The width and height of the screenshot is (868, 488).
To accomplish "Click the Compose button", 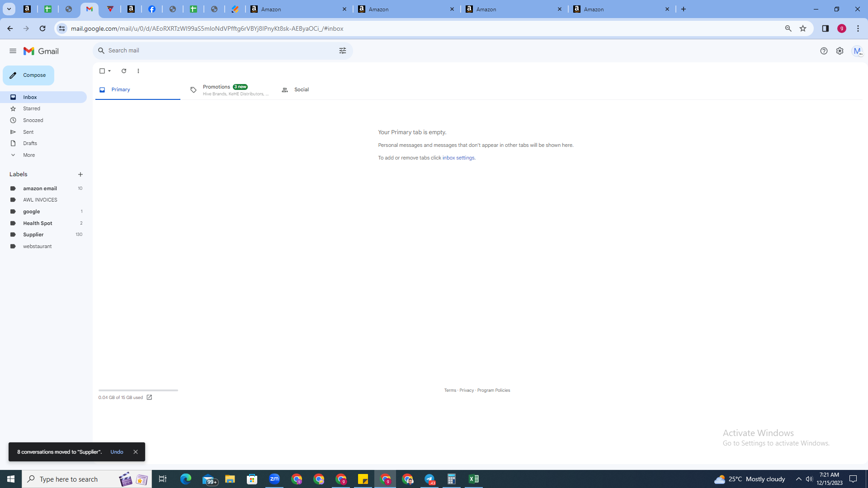I will pos(28,75).
